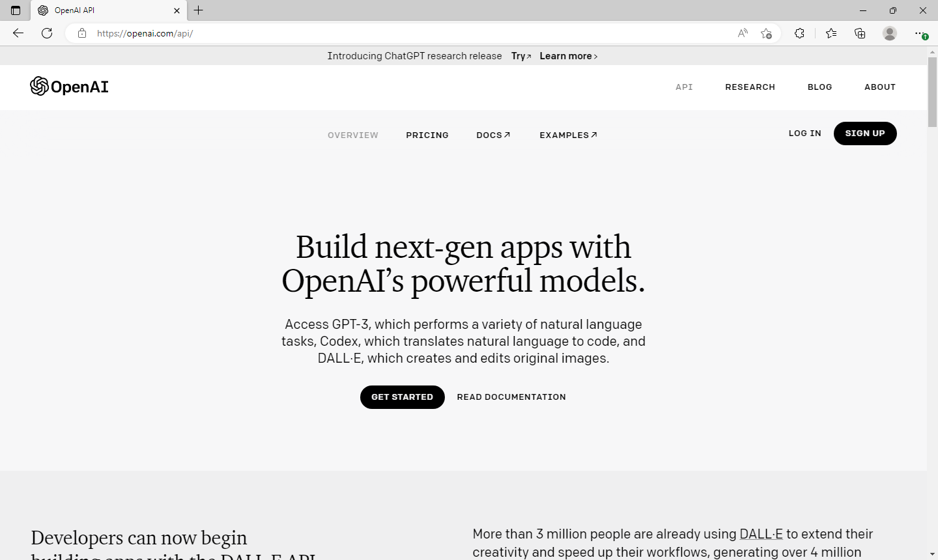This screenshot has width=938, height=560.
Task: Click the 'Developers can now begin' heading
Action: point(139,538)
